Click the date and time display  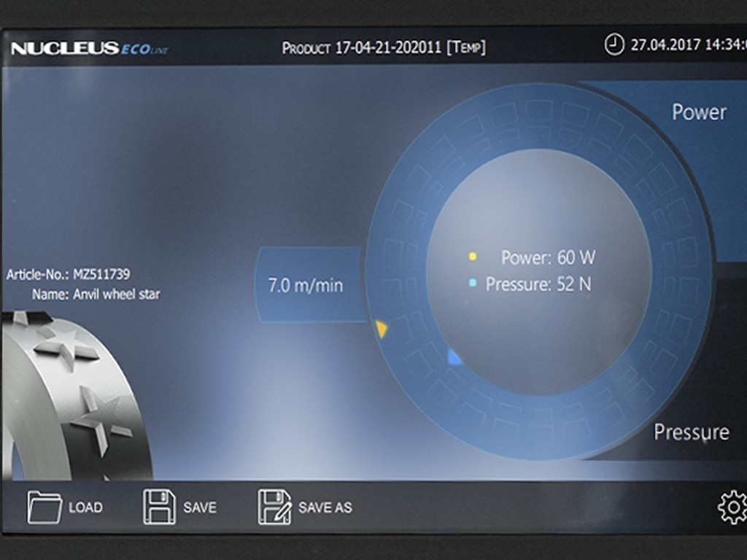pos(689,44)
